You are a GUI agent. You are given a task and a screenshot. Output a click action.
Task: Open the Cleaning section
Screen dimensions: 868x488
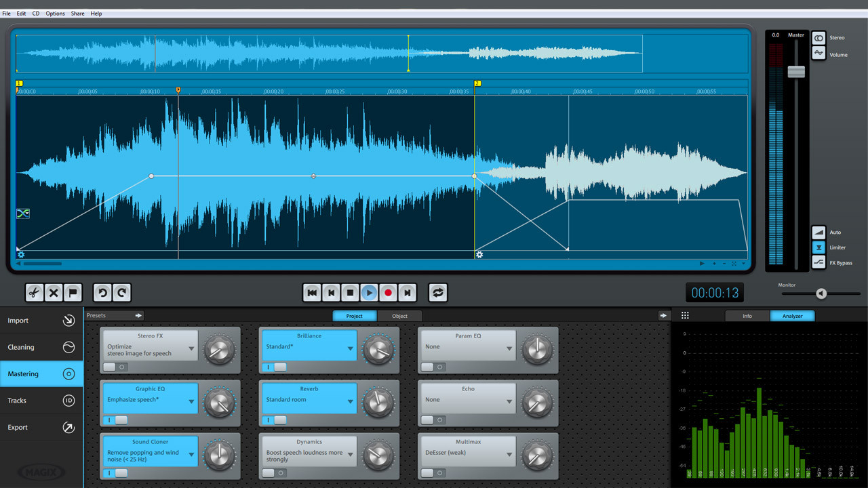point(41,347)
